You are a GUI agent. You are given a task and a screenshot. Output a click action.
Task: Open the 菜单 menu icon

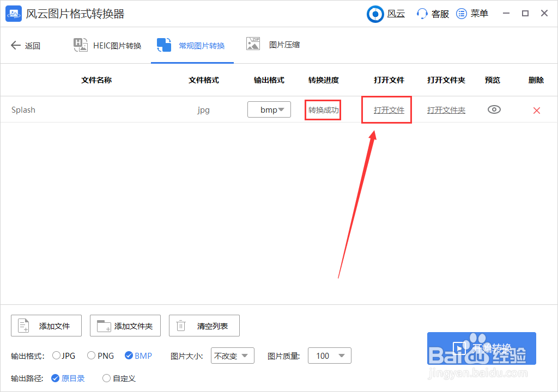(460, 14)
